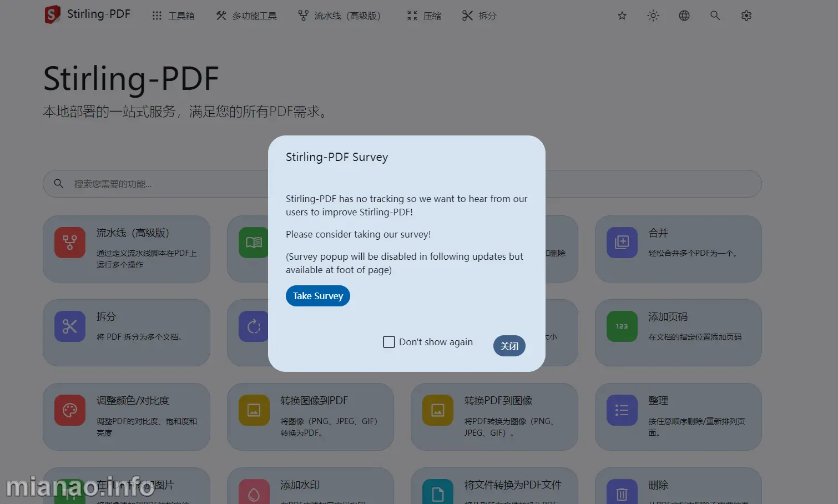Click the 转换PDF到图像 card icon
838x504 pixels.
438,410
